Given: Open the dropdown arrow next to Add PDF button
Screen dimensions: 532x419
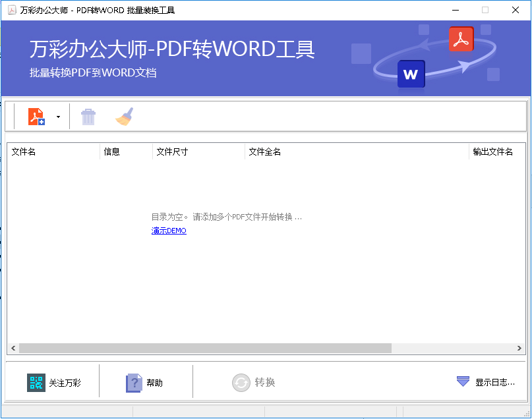Looking at the screenshot, I should pos(58,116).
